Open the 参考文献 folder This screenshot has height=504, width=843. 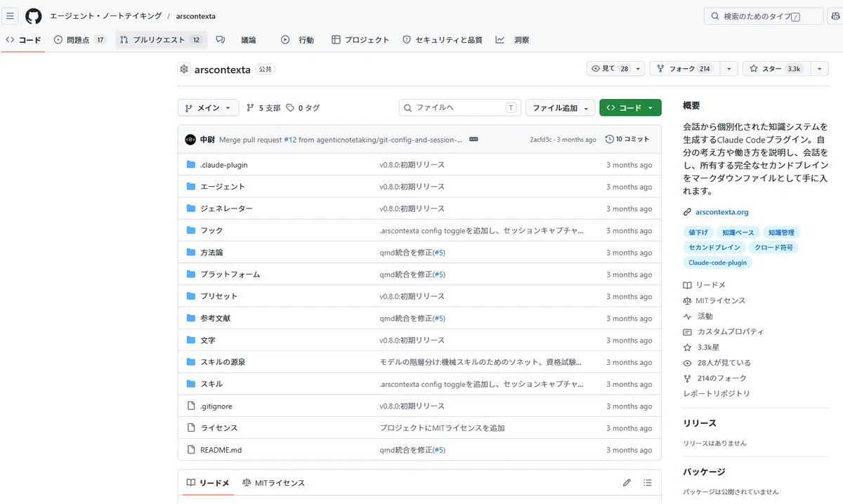215,318
